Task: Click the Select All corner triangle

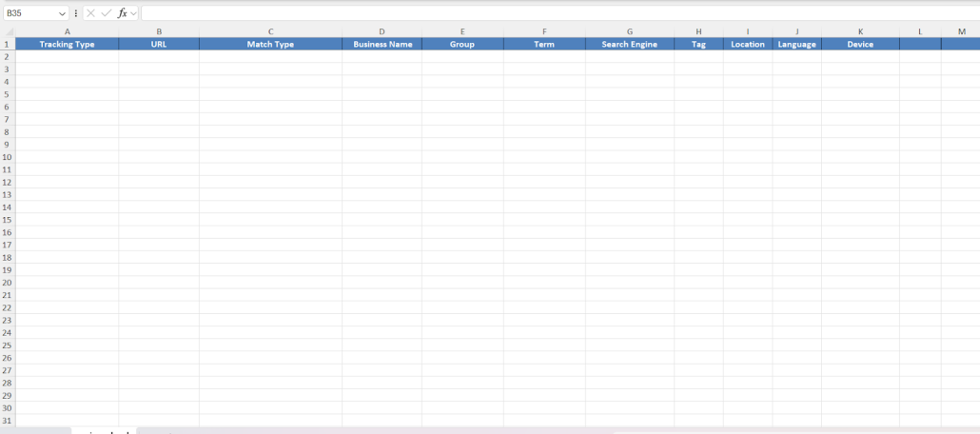Action: click(x=10, y=32)
